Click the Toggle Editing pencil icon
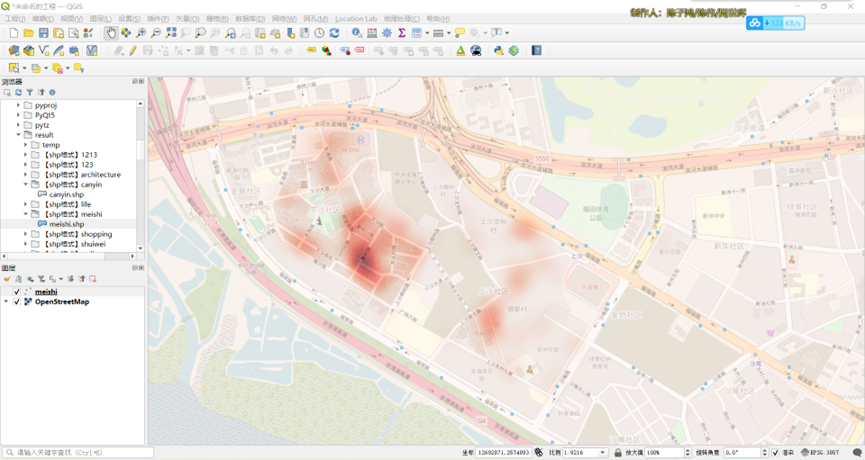This screenshot has height=460, width=865. (x=133, y=51)
